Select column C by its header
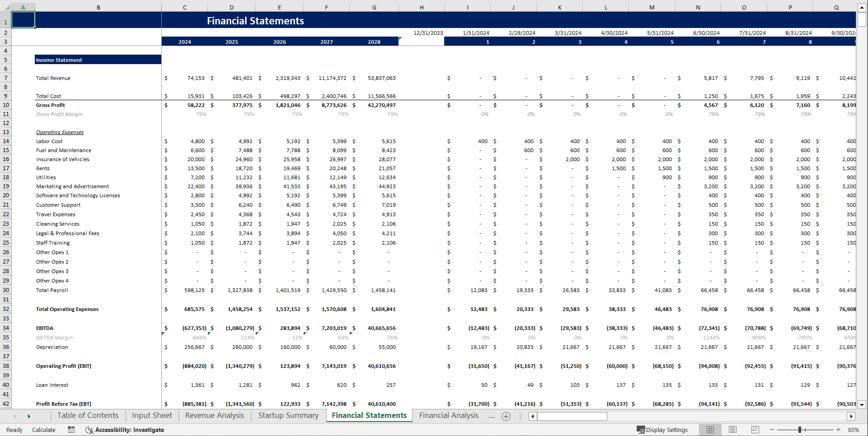The image size is (868, 436). tap(184, 7)
